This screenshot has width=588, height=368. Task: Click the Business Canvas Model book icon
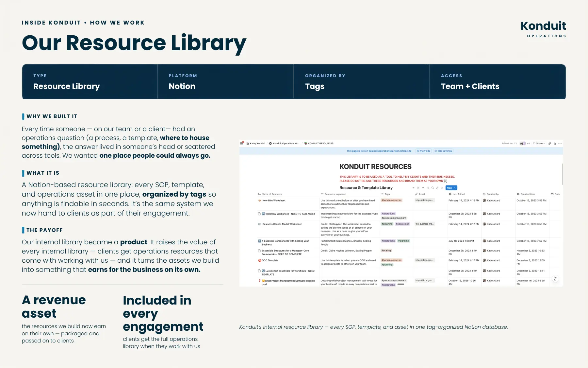260,224
